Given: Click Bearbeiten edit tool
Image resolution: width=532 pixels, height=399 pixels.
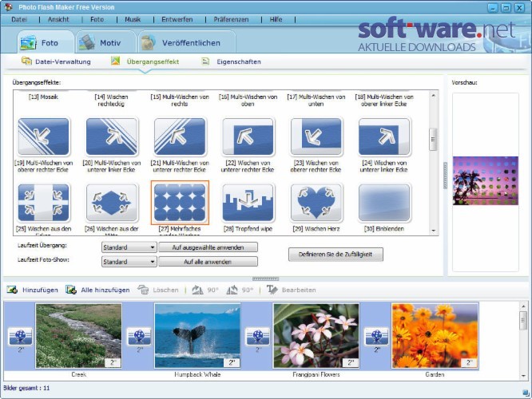Looking at the screenshot, I should coord(292,290).
